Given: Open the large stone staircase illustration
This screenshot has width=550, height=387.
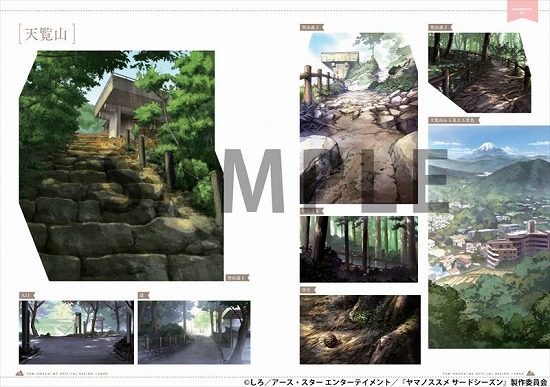Looking at the screenshot, I should coord(121,166).
